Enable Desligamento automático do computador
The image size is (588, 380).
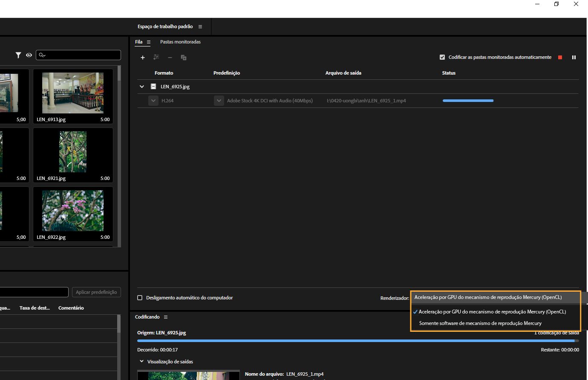140,297
